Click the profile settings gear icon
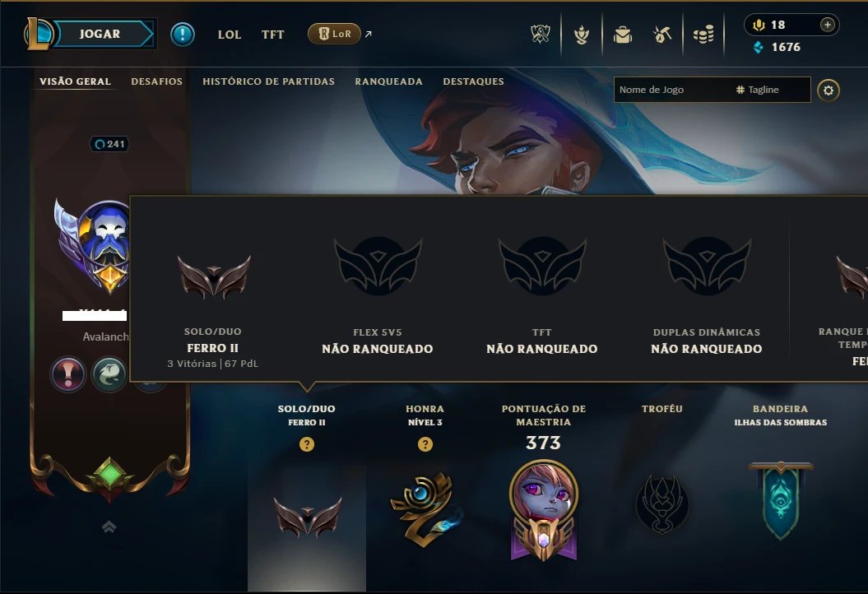The height and width of the screenshot is (594, 868). coord(829,90)
